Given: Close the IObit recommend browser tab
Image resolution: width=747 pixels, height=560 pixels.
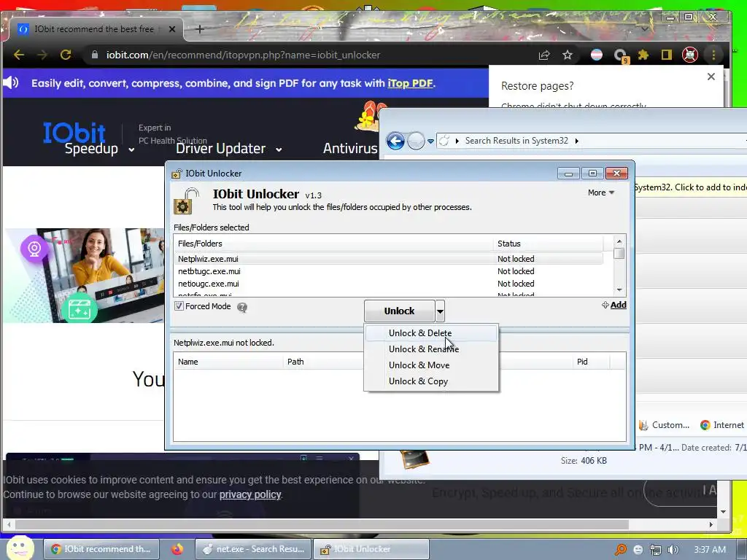Looking at the screenshot, I should [172, 29].
